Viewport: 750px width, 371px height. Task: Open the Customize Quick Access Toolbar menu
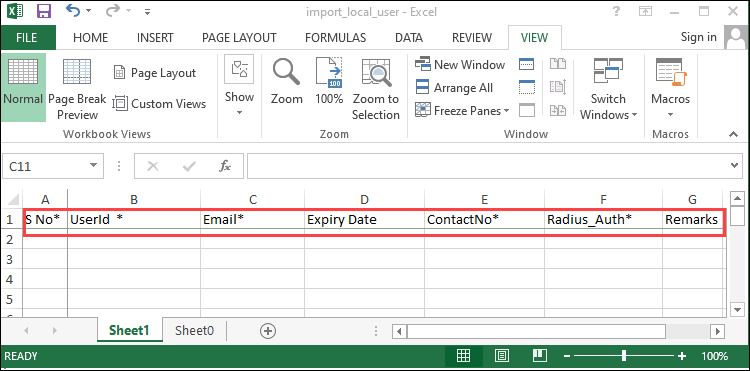click(x=147, y=11)
